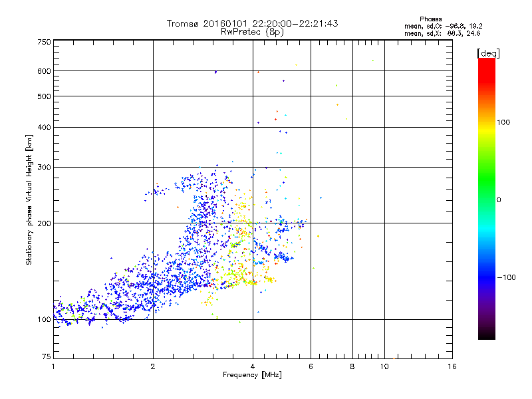Click the frequency tick label 6
The width and height of the screenshot is (532, 399).
tap(311, 366)
